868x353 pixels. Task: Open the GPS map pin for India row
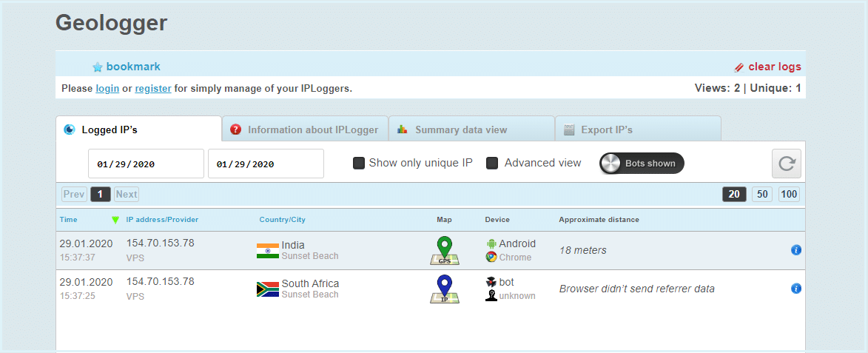pos(445,250)
